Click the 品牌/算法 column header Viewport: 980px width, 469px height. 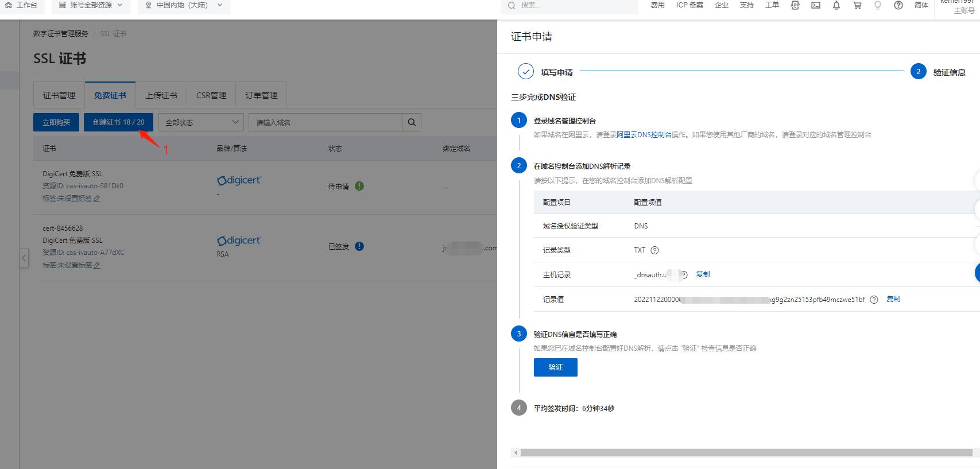(x=231, y=149)
